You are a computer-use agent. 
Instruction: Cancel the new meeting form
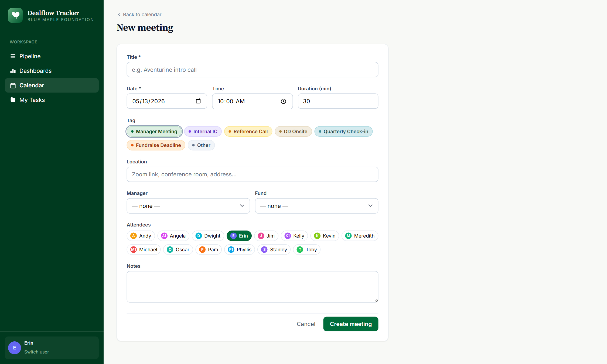[x=306, y=324]
